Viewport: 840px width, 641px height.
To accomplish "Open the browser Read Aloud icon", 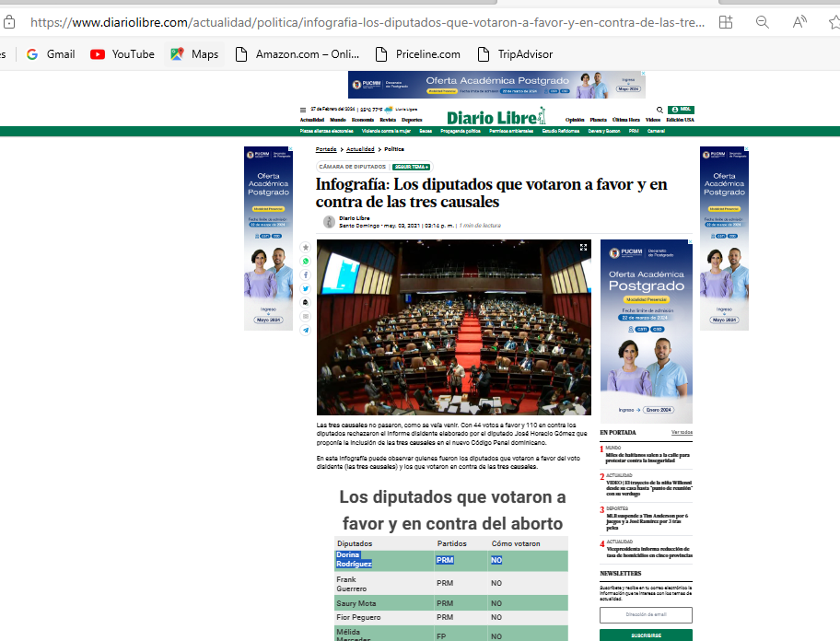I will 799,22.
